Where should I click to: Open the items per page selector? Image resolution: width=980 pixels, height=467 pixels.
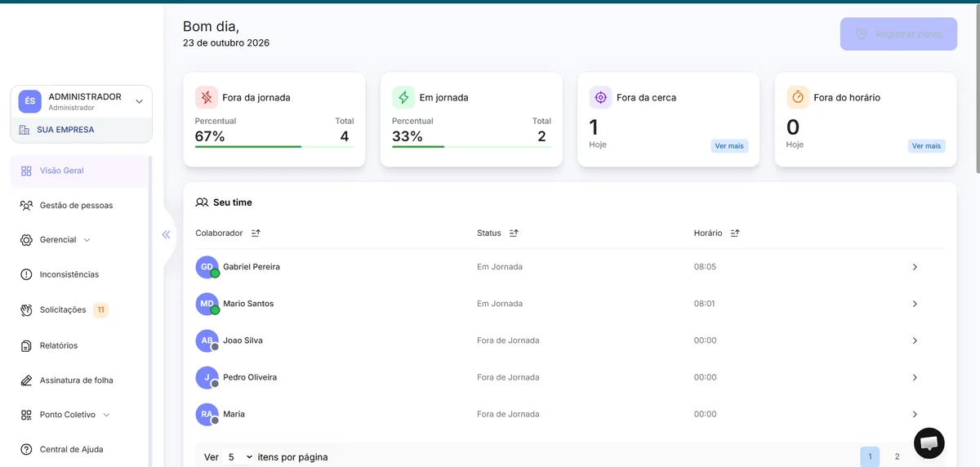point(238,457)
